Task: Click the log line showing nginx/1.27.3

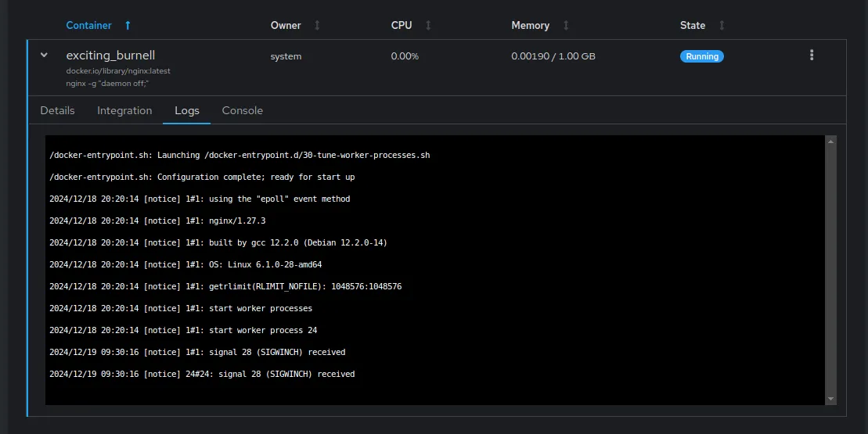Action: [157, 221]
